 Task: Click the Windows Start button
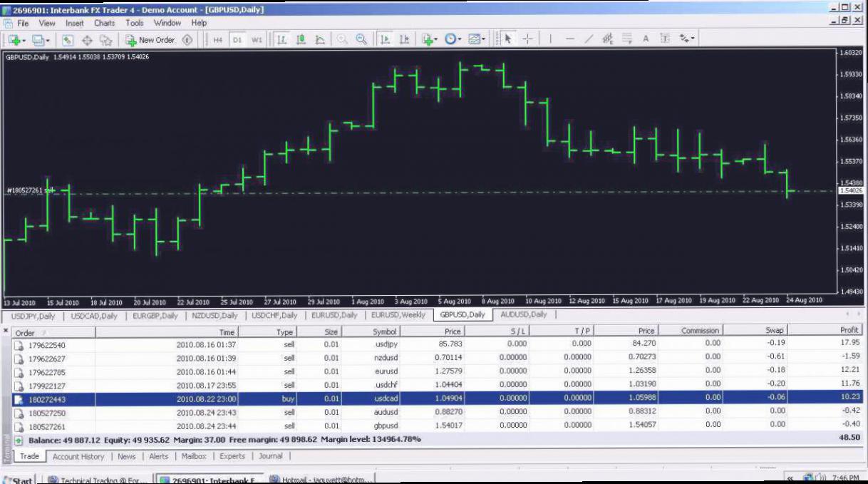(18, 479)
